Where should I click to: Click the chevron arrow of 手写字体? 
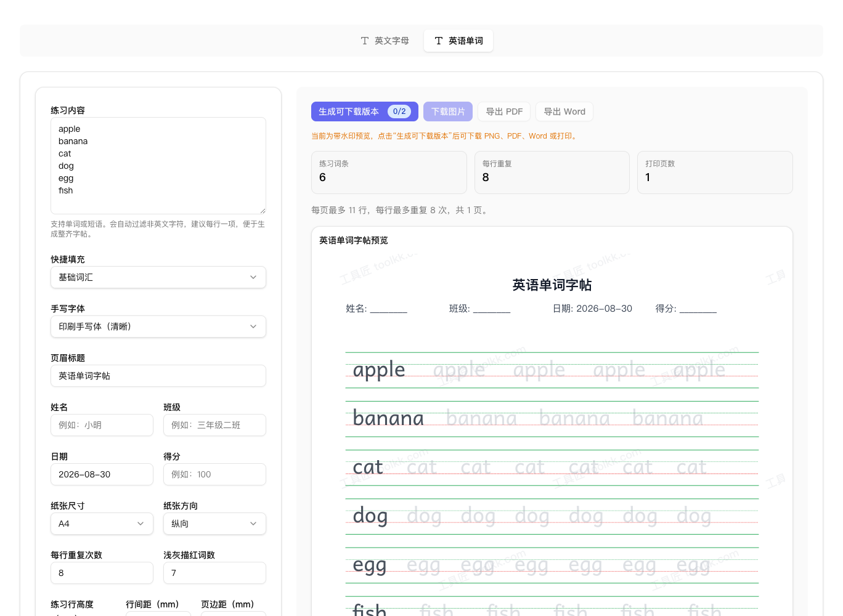pyautogui.click(x=253, y=326)
